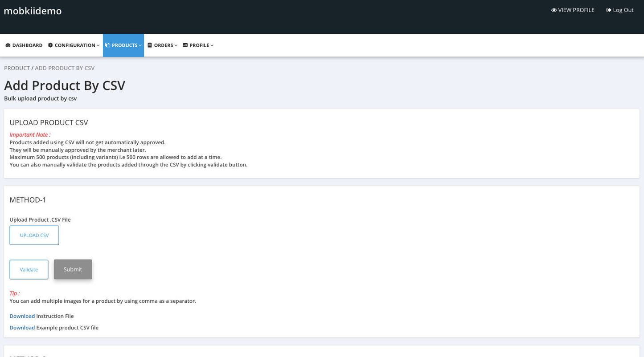644x357 pixels.
Task: Click the 'manually validate the products' note line
Action: tap(128, 165)
